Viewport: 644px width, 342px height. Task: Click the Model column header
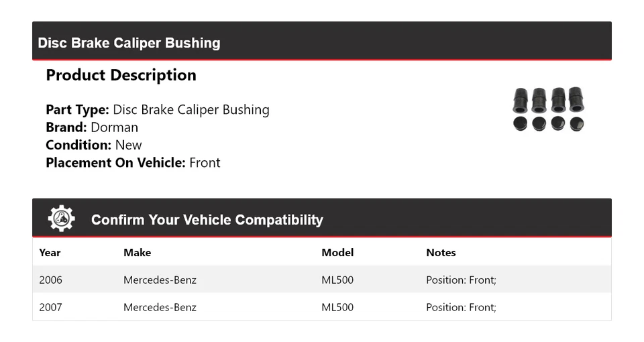tap(337, 253)
